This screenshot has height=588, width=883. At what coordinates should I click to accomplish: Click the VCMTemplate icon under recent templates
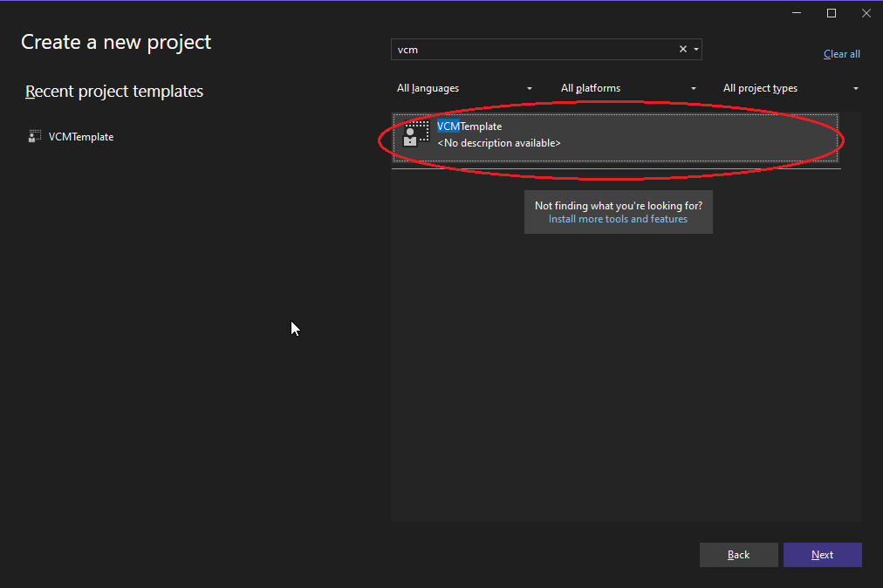pos(35,136)
